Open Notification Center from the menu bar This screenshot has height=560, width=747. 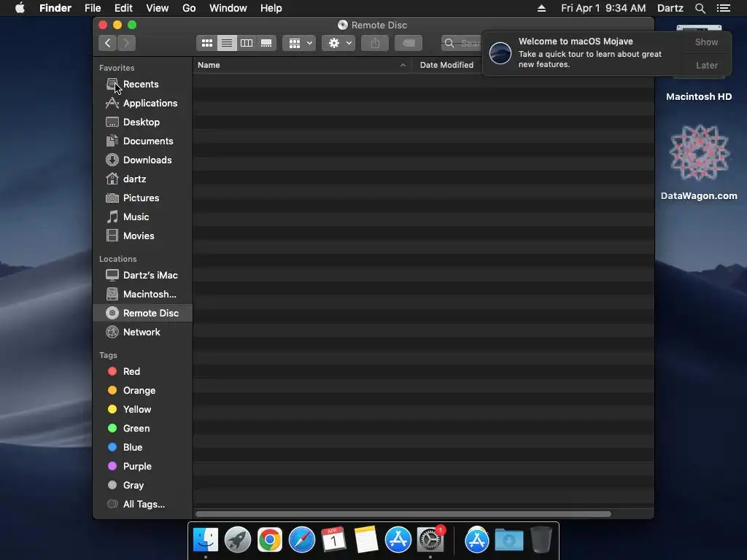723,8
